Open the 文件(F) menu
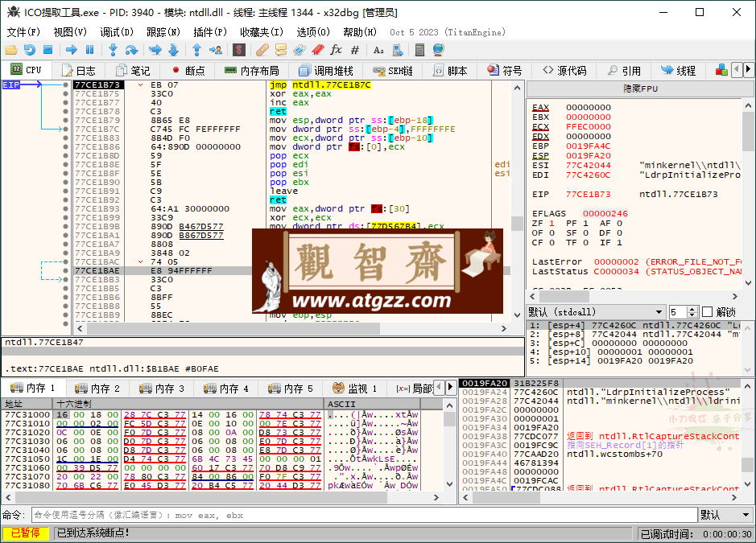This screenshot has width=756, height=543. tap(23, 32)
